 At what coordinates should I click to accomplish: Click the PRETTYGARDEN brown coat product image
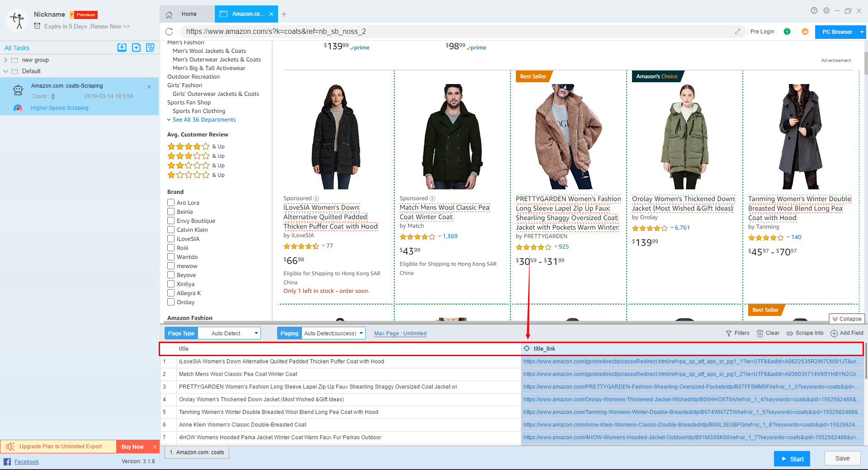568,136
